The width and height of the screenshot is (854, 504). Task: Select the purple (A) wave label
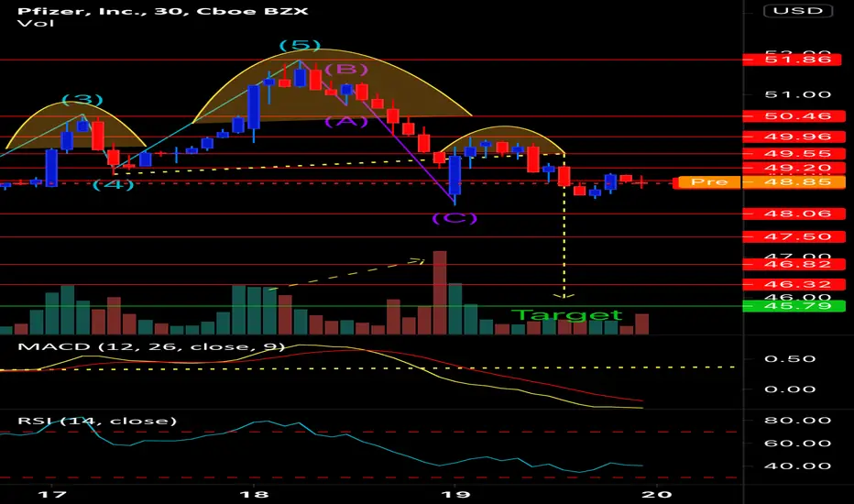(346, 121)
